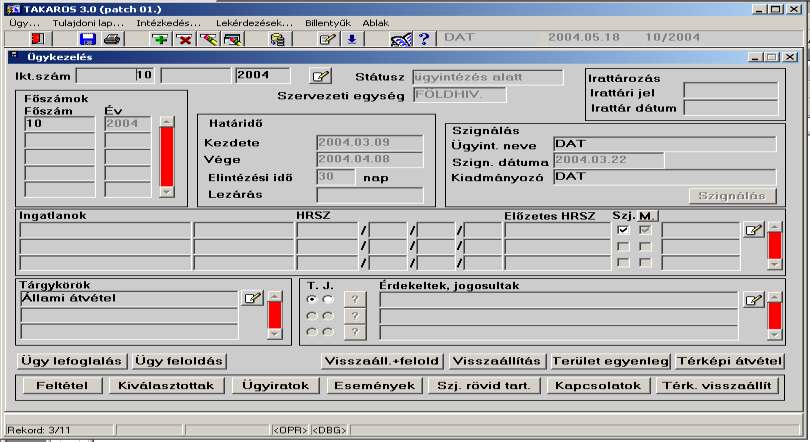Screen dimensions: 810x442
Task: Check the third row Szj. checkbox
Action: (624, 263)
